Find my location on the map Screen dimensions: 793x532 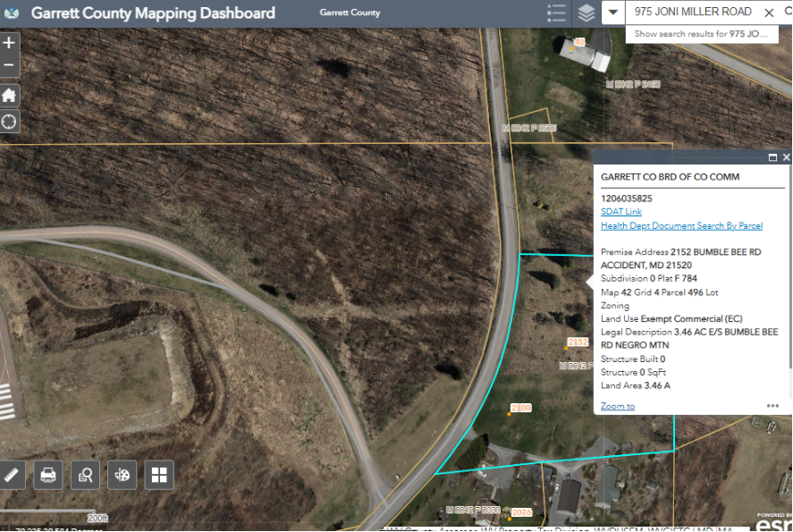tap(9, 122)
